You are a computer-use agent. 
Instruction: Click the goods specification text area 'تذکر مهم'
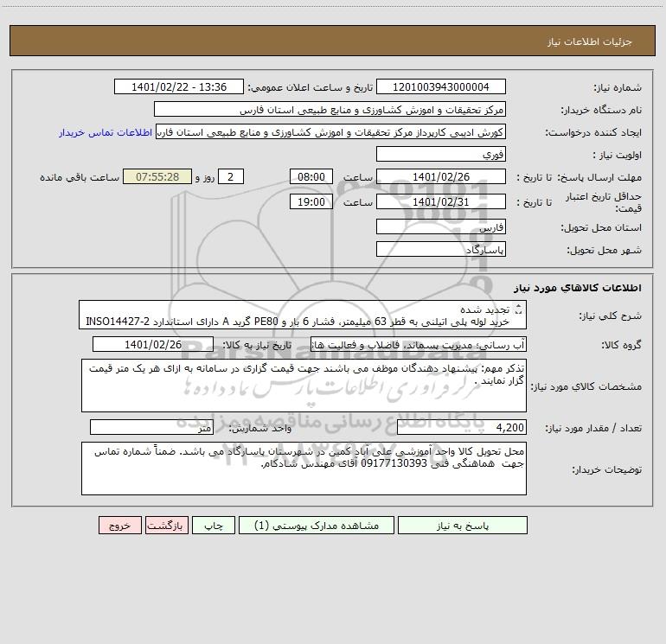point(304,386)
